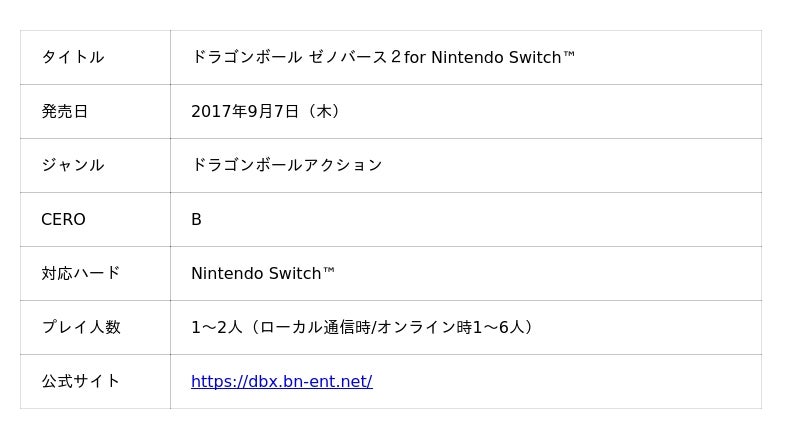Click the （木） weekday text
This screenshot has width=800, height=439.
pos(324,111)
